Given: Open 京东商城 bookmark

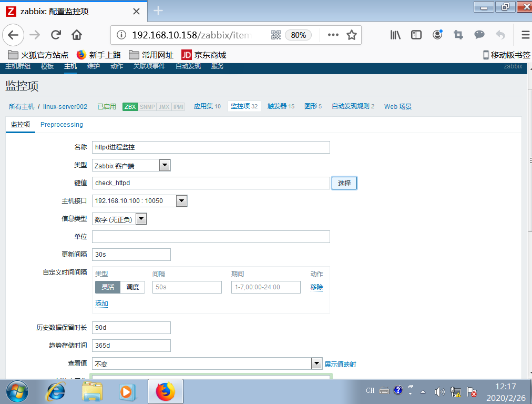Looking at the screenshot, I should click(204, 55).
